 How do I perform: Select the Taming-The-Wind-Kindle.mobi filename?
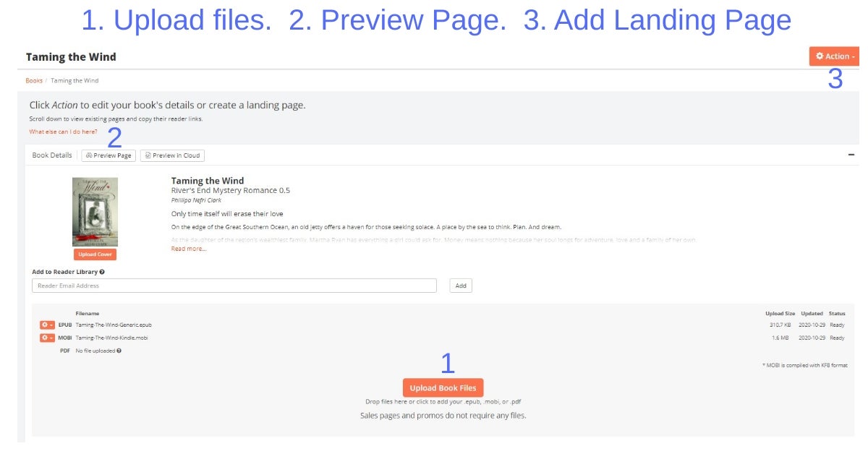[x=112, y=338]
